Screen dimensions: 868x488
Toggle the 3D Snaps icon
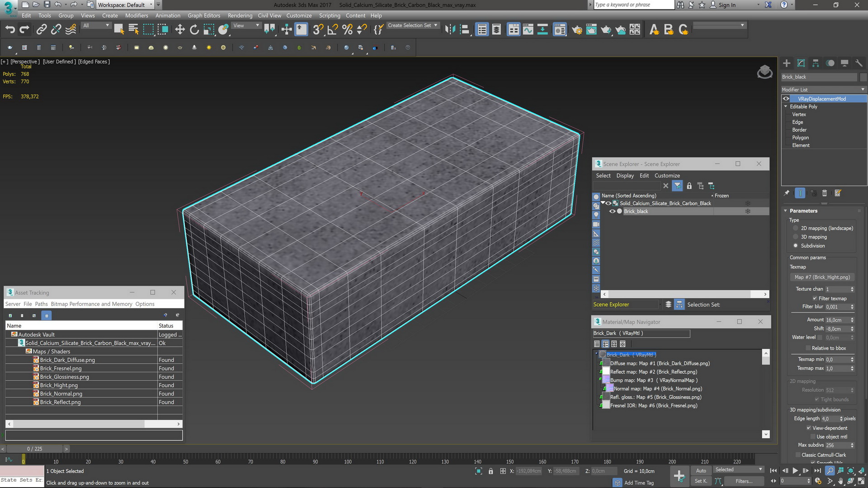(x=318, y=30)
